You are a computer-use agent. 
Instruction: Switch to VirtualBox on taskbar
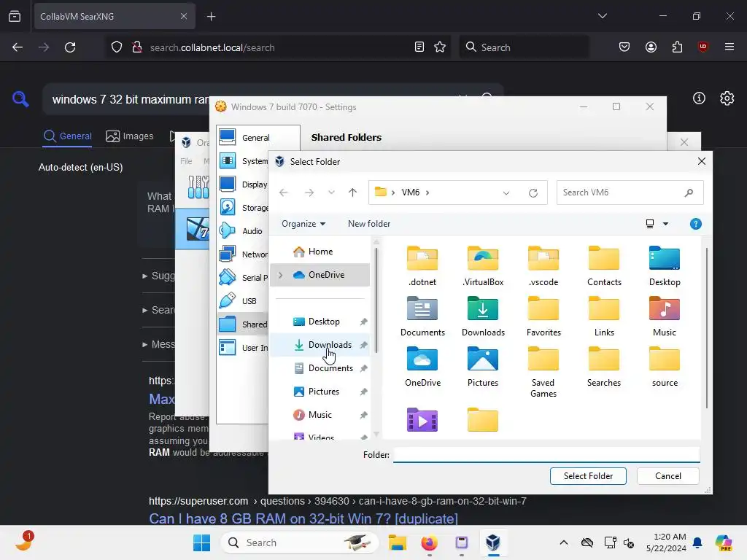(x=493, y=542)
